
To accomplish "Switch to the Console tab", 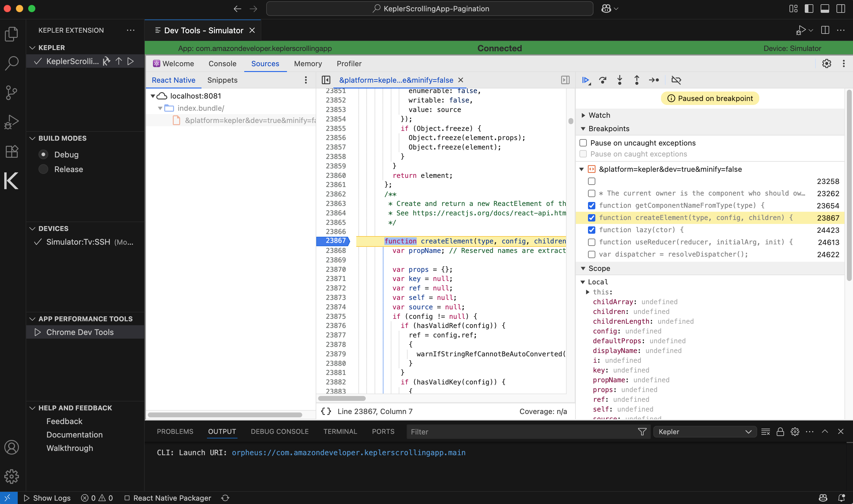I will [x=222, y=63].
